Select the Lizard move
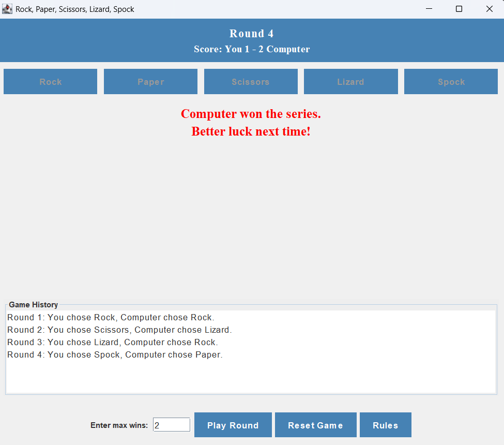Viewport: 504px width, 445px height. [x=350, y=81]
